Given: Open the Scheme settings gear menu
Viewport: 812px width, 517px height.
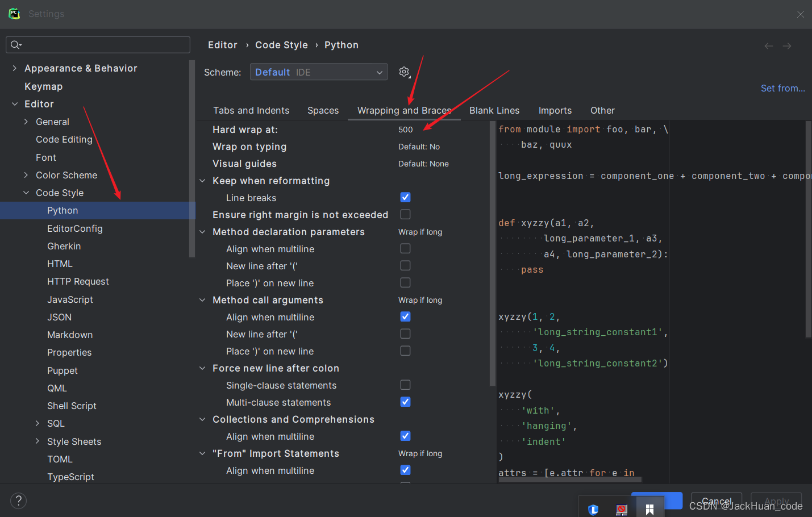Looking at the screenshot, I should pos(404,72).
